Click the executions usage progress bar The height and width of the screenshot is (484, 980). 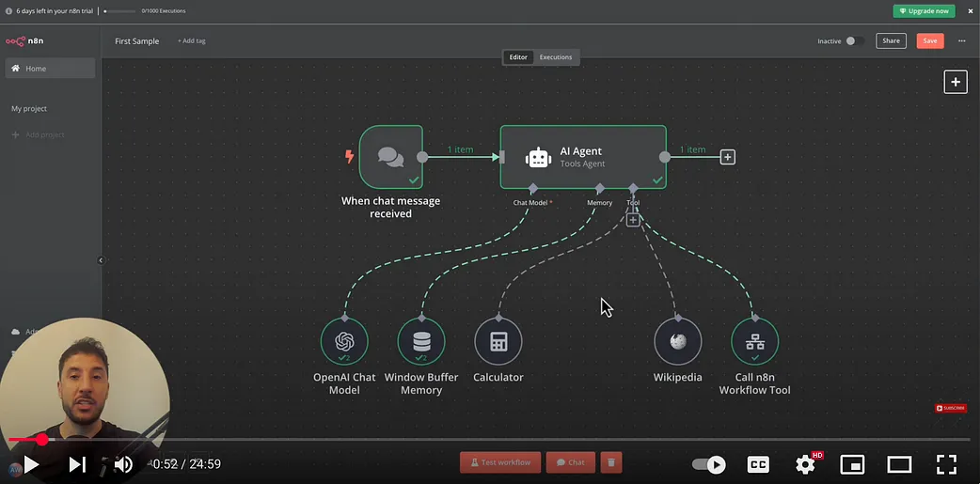[119, 10]
